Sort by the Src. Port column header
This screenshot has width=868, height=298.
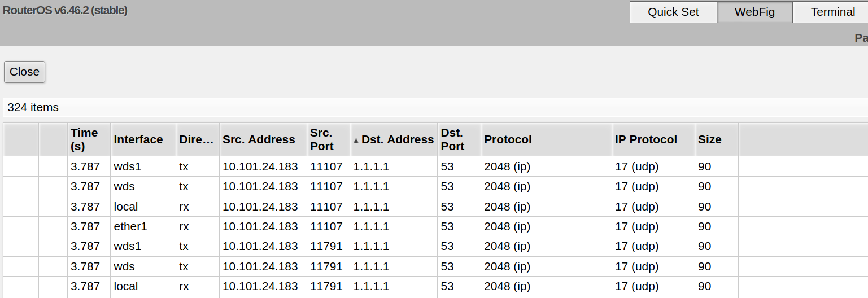coord(322,139)
